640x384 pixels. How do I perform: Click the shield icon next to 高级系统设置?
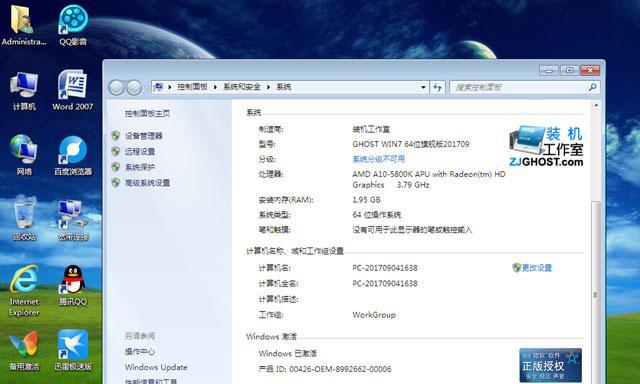pos(116,182)
